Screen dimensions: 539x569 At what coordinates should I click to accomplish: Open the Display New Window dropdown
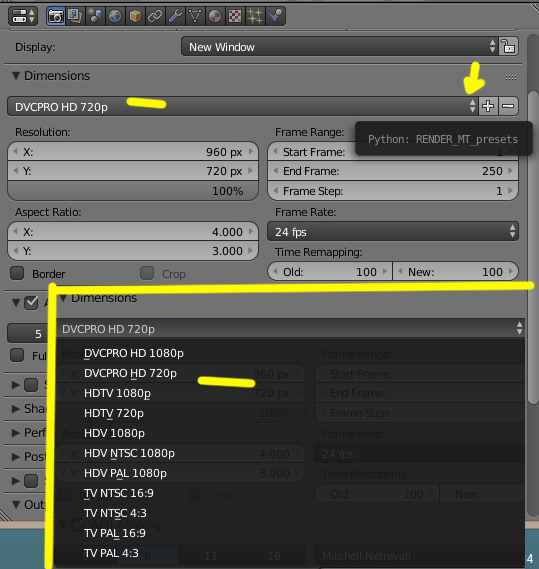(340, 46)
